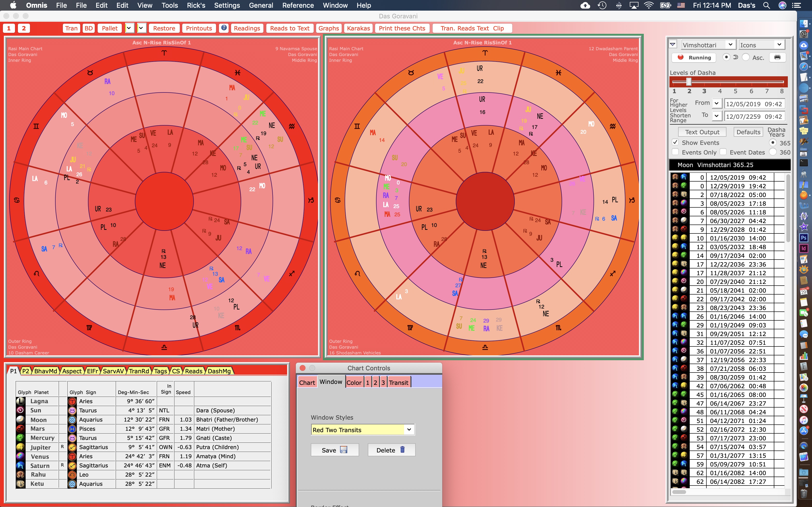Click the Text Output button
This screenshot has width=812, height=507.
coord(702,132)
